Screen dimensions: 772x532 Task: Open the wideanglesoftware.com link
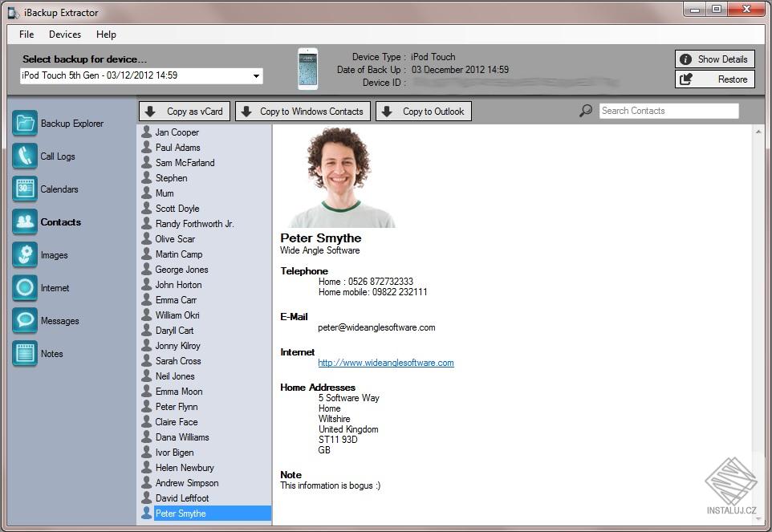(x=385, y=363)
